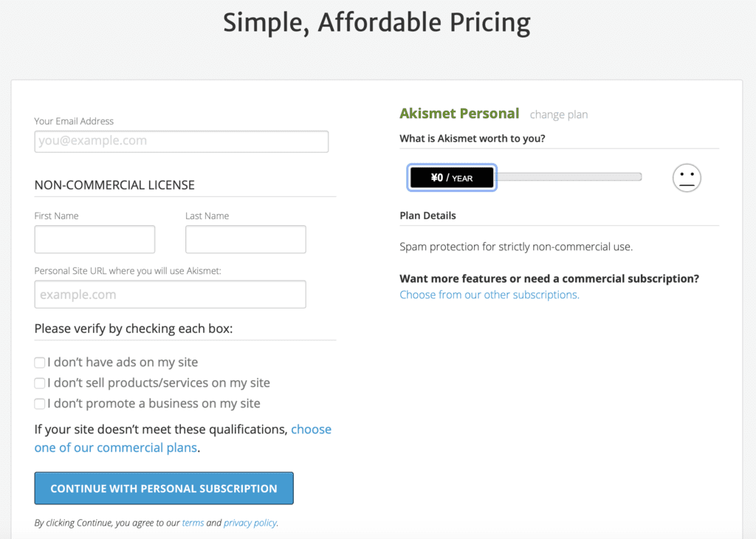The height and width of the screenshot is (539, 756).
Task: Focus the Your Email Address field
Action: pos(181,141)
